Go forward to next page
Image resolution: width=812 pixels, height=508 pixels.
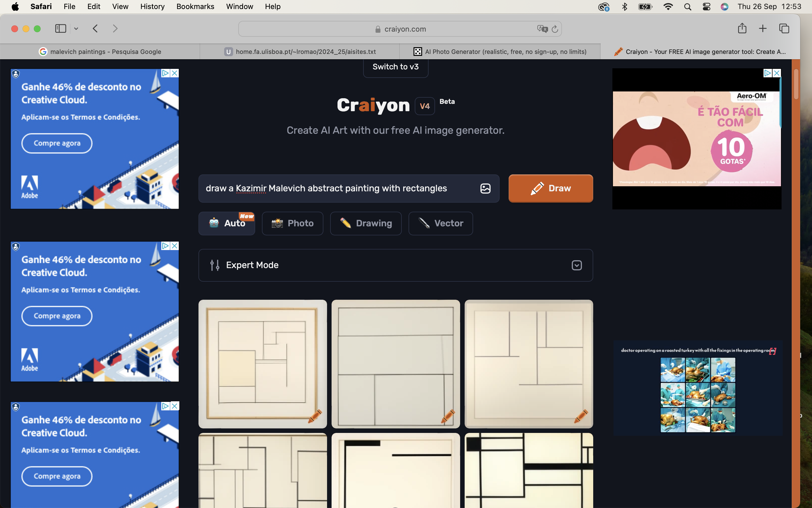(x=115, y=29)
